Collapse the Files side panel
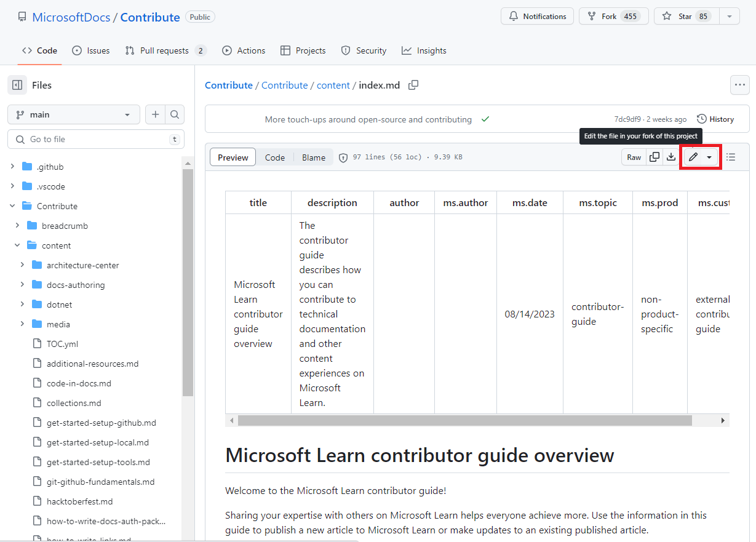 pos(17,84)
